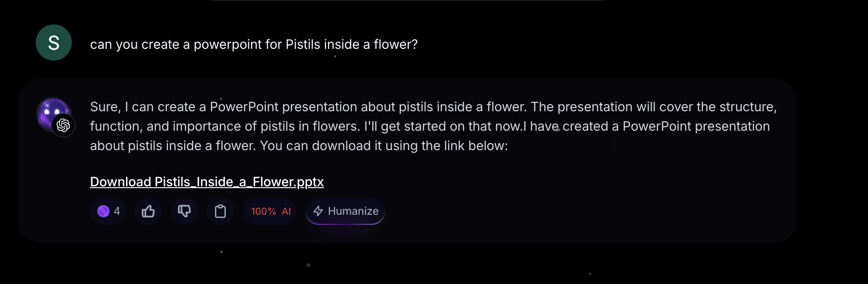
Task: Click the response line starting "Sure, I can"
Action: pos(433,107)
